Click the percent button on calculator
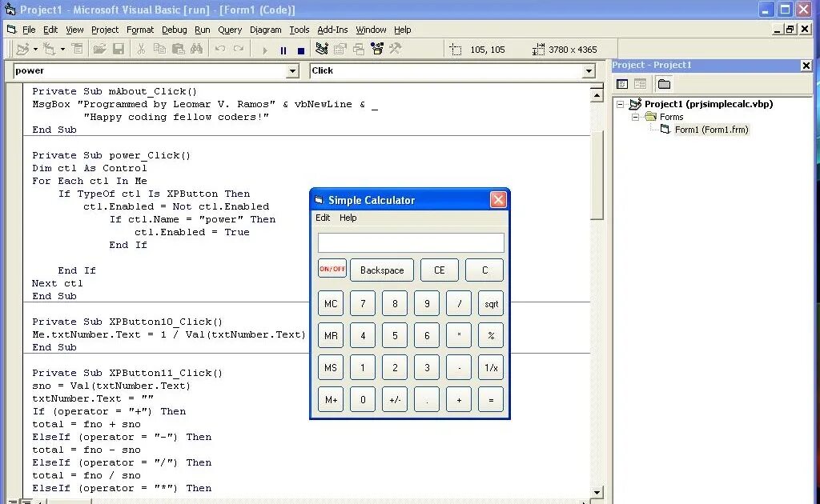 point(491,335)
